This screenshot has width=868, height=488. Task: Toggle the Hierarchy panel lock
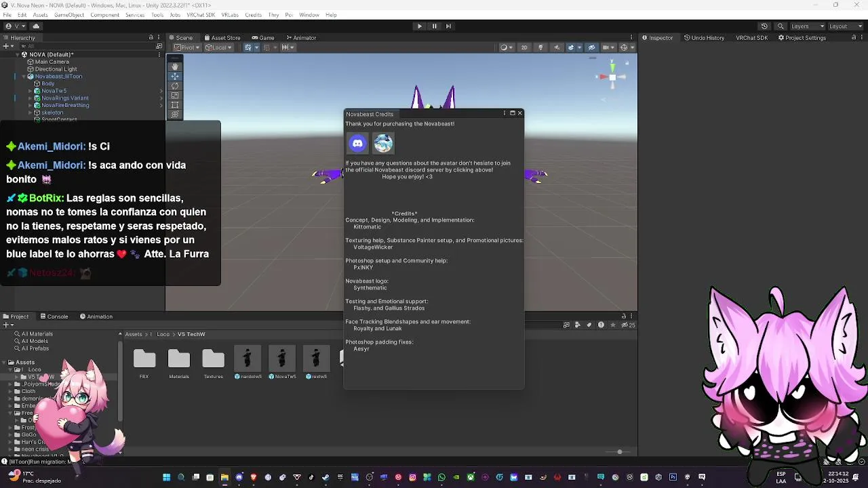coord(151,37)
